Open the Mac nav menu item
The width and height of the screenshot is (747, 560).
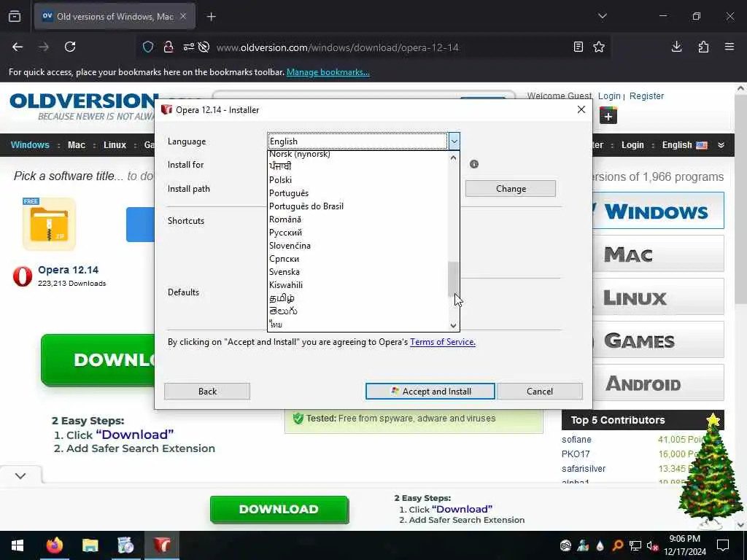(x=76, y=145)
